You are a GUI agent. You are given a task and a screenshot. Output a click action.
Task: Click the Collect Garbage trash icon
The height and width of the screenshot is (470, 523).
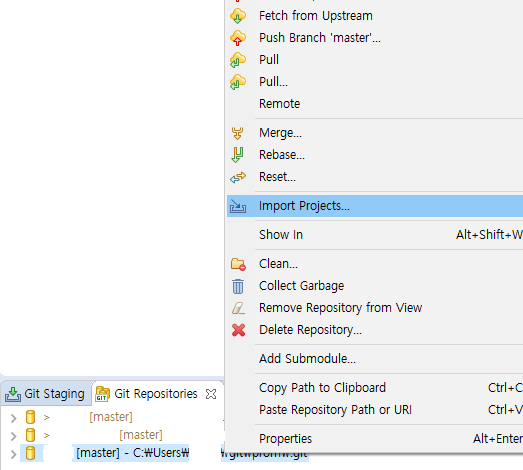[238, 286]
